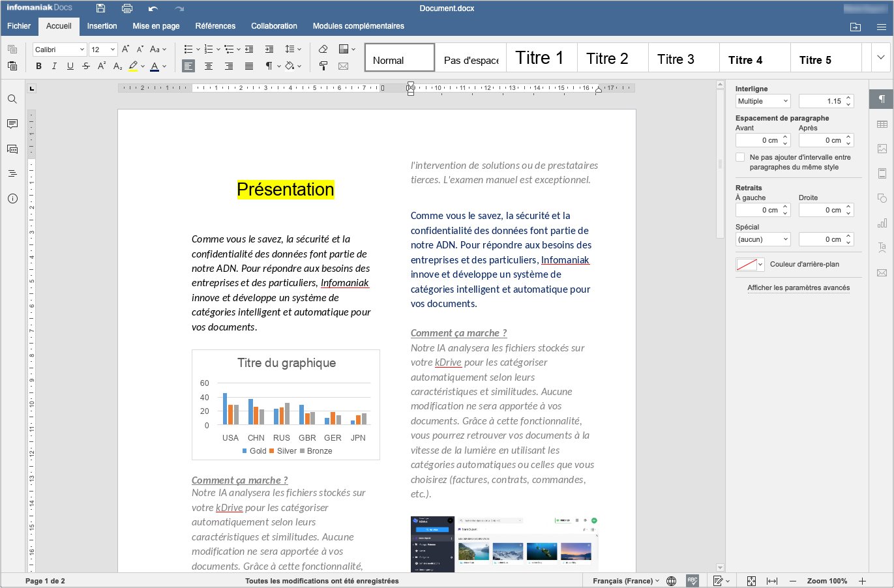
Task: Switch to the Références tab
Action: click(215, 26)
